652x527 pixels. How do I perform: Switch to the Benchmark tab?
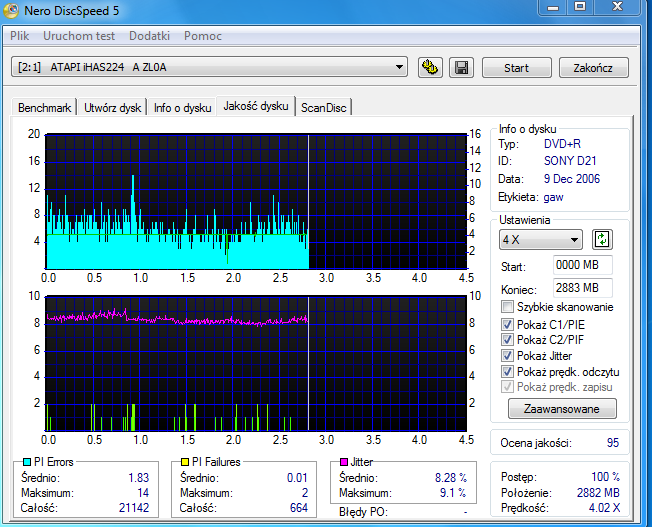44,108
